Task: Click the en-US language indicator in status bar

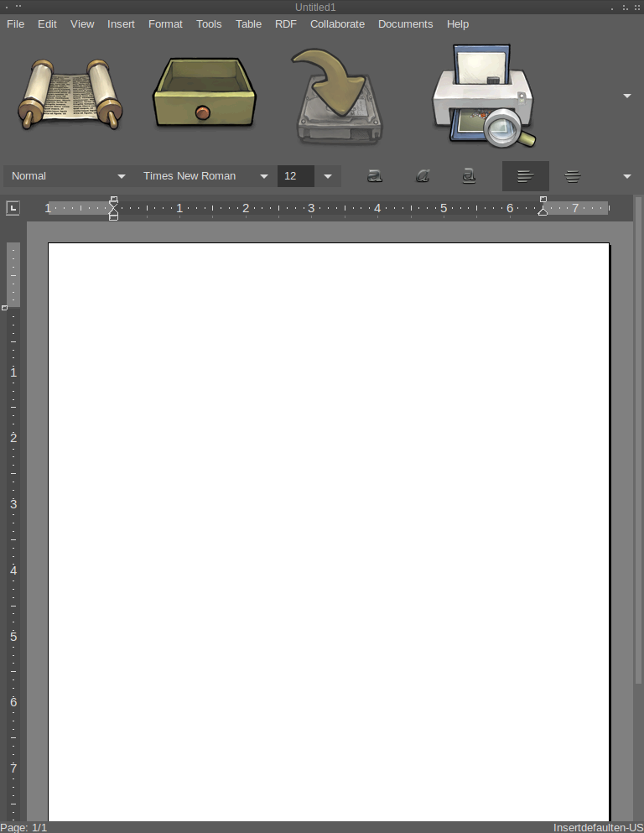Action: pyautogui.click(x=627, y=828)
